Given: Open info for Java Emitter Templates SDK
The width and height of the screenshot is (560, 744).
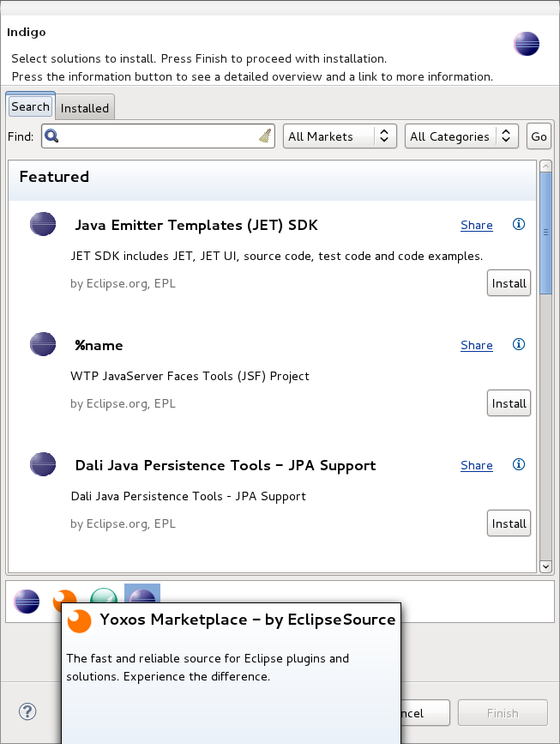Looking at the screenshot, I should click(x=519, y=224).
